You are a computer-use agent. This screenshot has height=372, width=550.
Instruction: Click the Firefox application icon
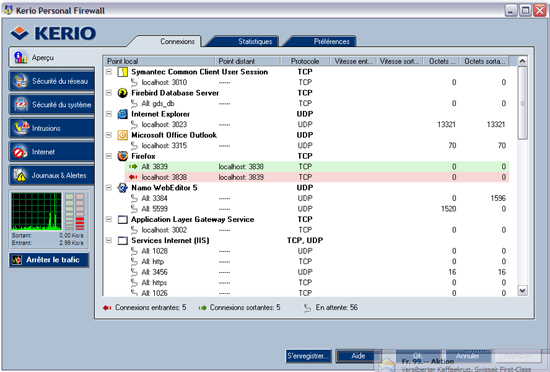[x=122, y=156]
